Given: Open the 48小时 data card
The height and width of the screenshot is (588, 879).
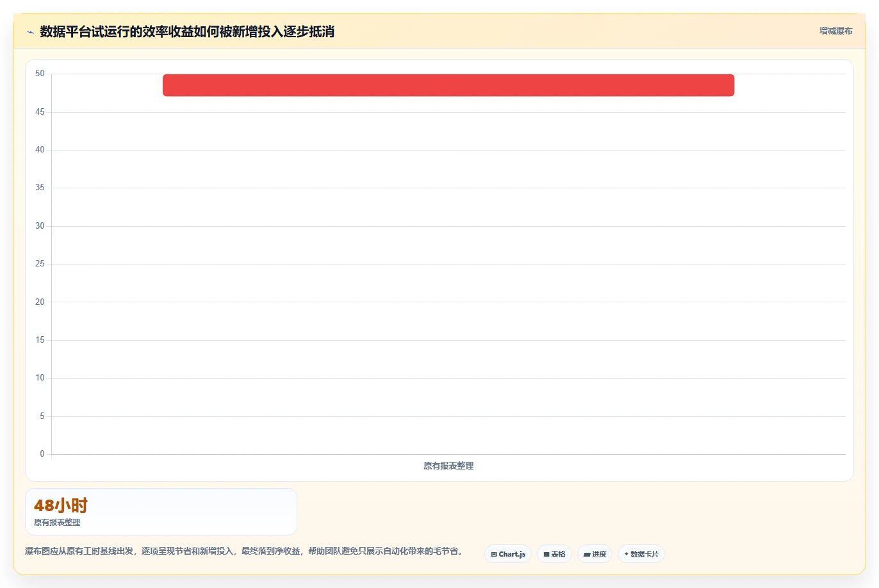Looking at the screenshot, I should (161, 512).
